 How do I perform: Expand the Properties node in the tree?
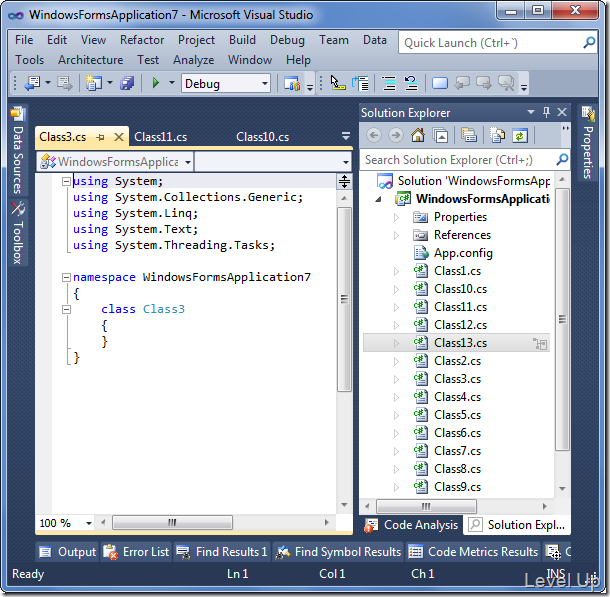396,217
